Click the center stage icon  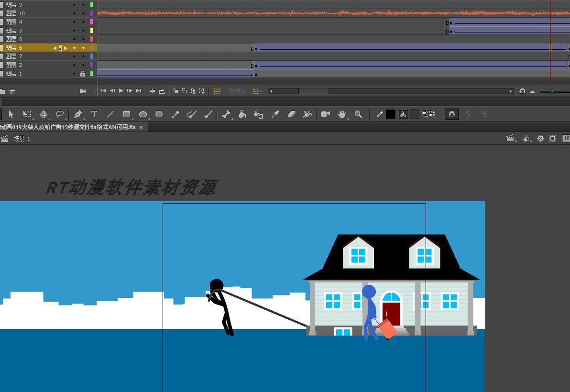(540, 139)
